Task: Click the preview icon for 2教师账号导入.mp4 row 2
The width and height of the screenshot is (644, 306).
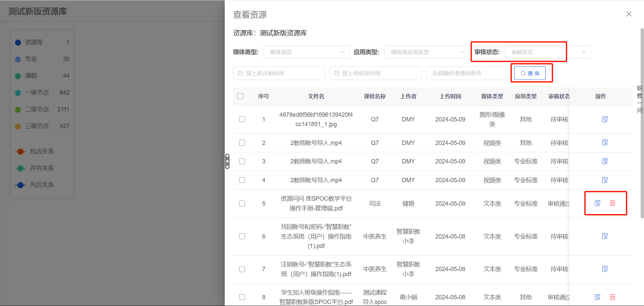Action: click(x=605, y=142)
